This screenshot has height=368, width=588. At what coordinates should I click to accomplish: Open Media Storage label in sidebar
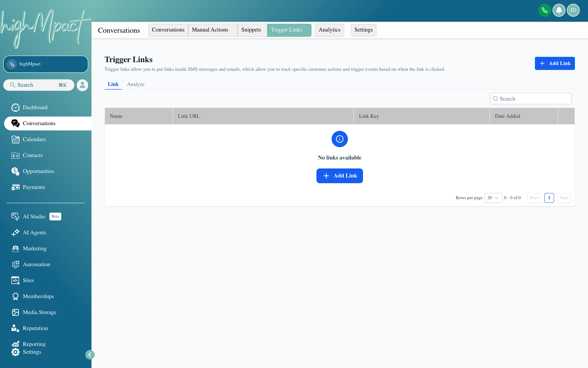pyautogui.click(x=39, y=312)
